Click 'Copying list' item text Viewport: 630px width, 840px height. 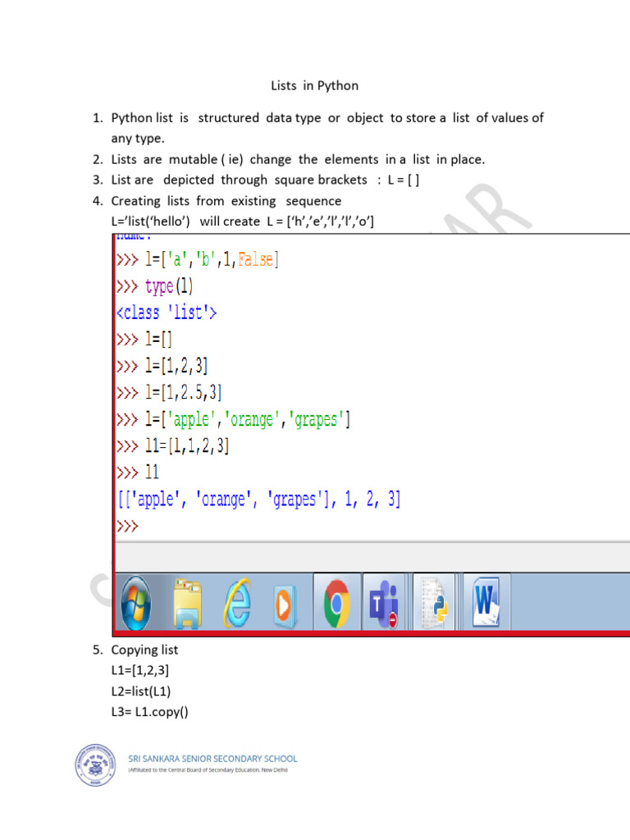click(x=144, y=650)
